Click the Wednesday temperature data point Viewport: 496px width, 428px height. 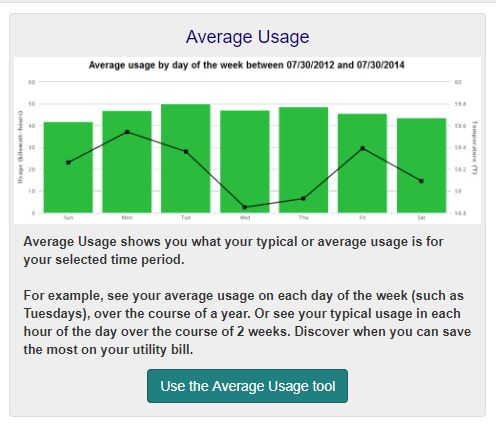pos(245,207)
